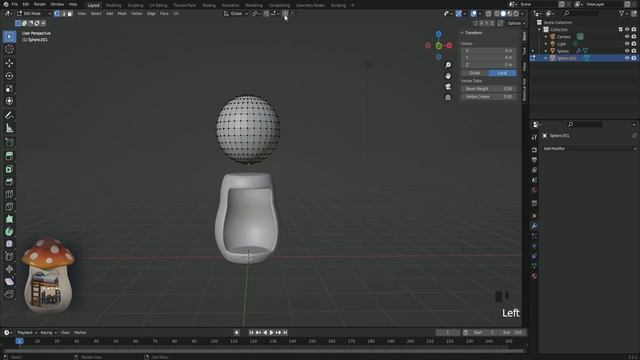This screenshot has height=360, width=640.
Task: Toggle visibility of Light in outliner
Action: point(627,44)
